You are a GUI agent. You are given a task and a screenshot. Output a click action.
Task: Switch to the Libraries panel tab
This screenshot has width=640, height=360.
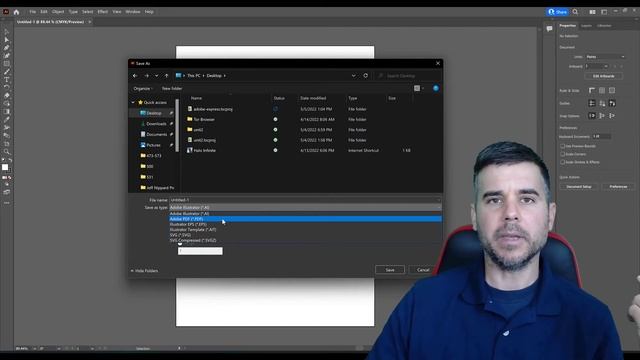point(604,26)
